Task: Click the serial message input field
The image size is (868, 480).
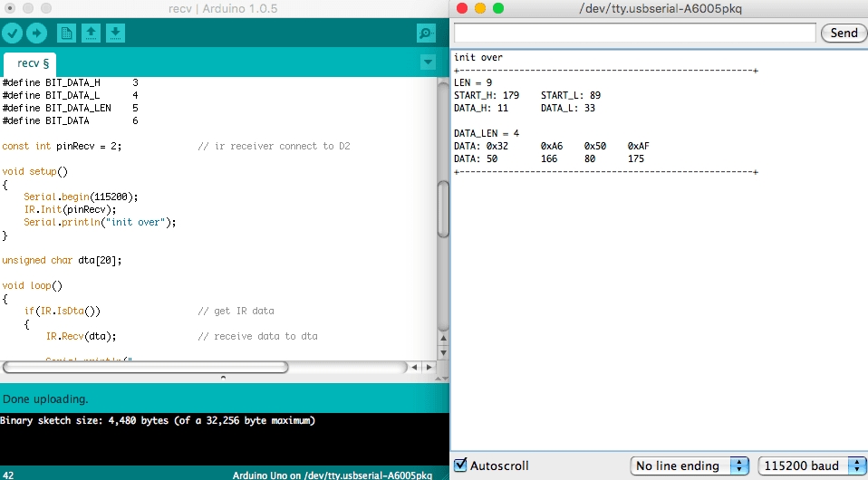Action: point(634,33)
